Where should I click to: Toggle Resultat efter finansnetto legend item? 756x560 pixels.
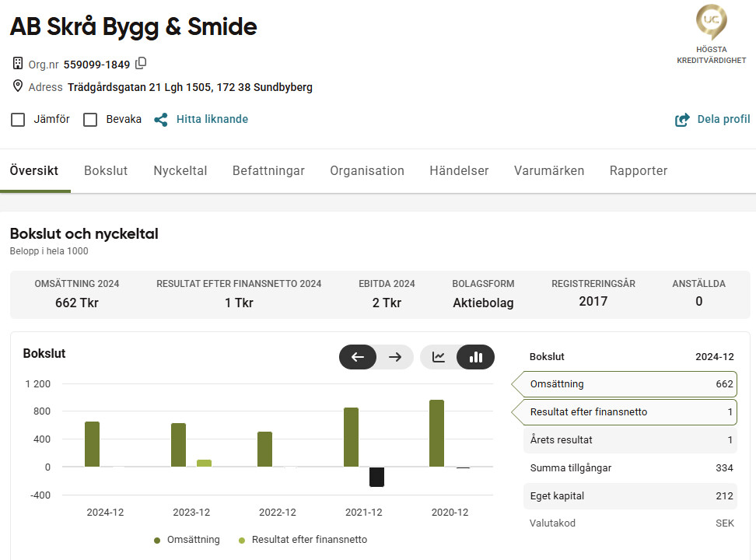tap(302, 540)
